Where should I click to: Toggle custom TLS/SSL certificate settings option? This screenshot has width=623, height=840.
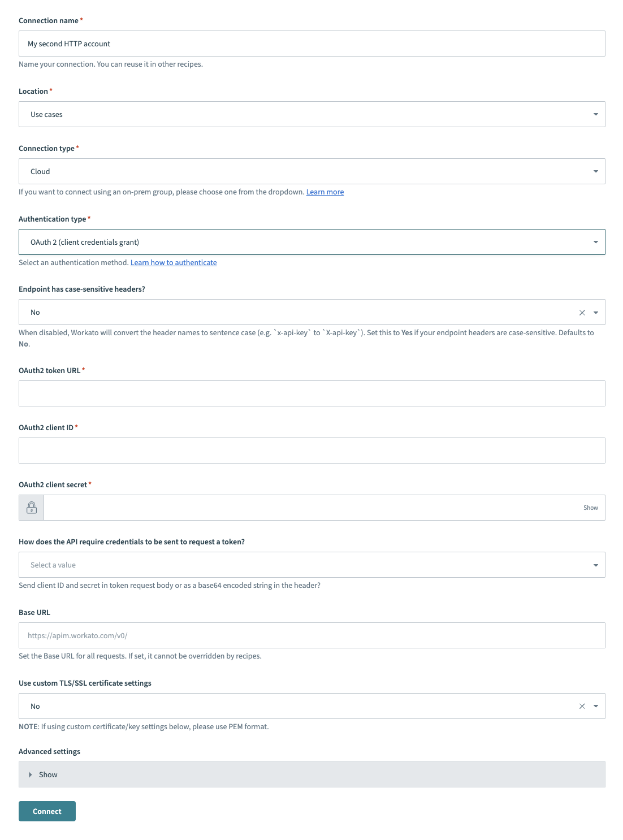tap(311, 705)
